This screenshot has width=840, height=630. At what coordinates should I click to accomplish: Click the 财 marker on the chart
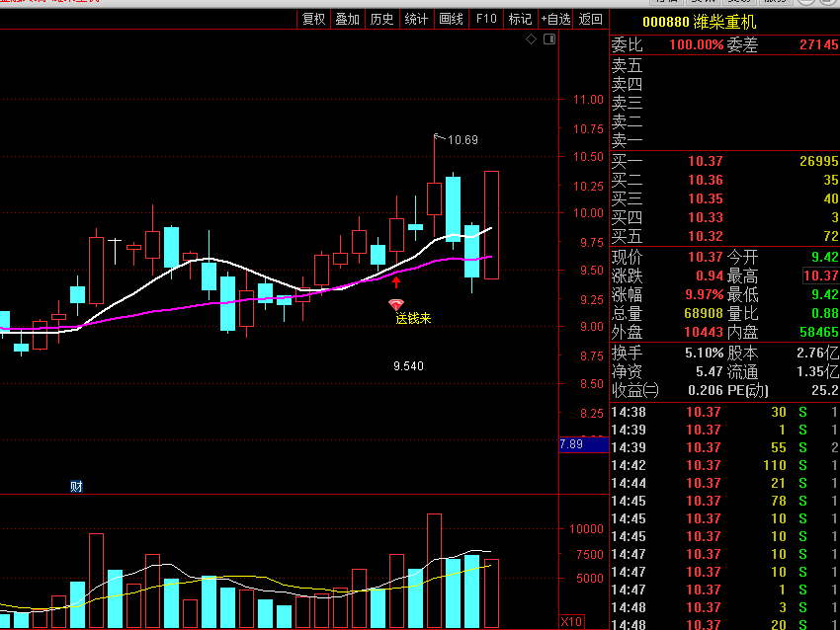coord(76,486)
